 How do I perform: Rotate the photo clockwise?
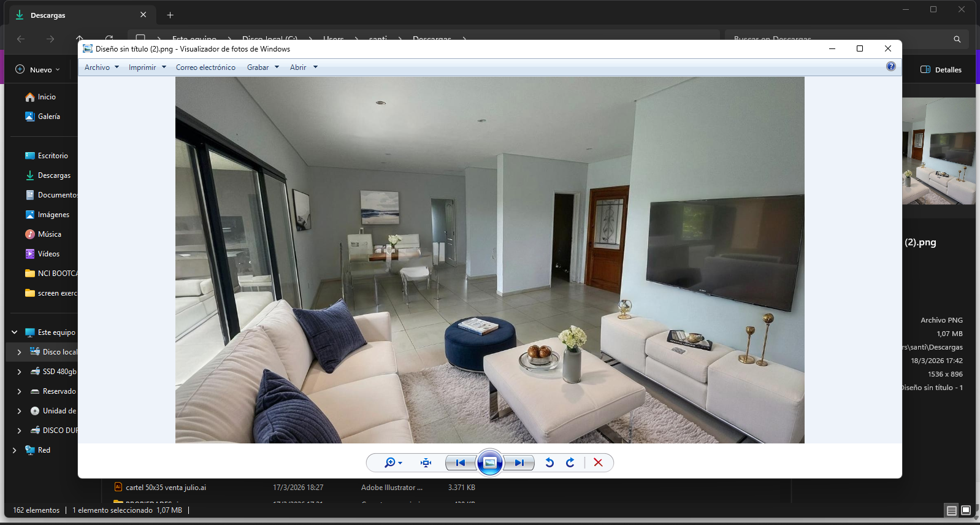tap(570, 463)
